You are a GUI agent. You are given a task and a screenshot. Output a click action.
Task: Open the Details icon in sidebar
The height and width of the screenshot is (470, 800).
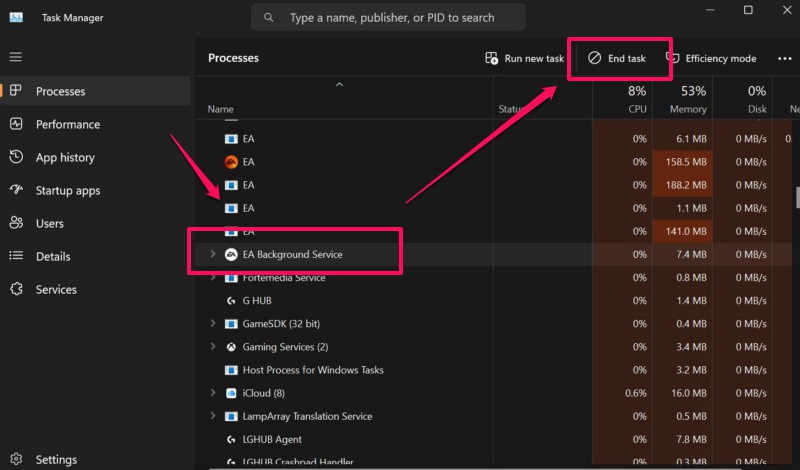[x=16, y=257]
